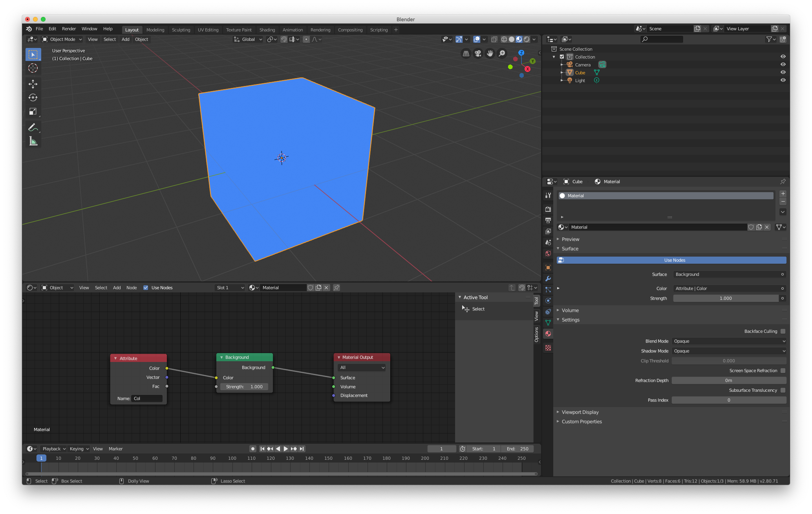Select the Scale tool
This screenshot has width=812, height=514.
tap(33, 111)
